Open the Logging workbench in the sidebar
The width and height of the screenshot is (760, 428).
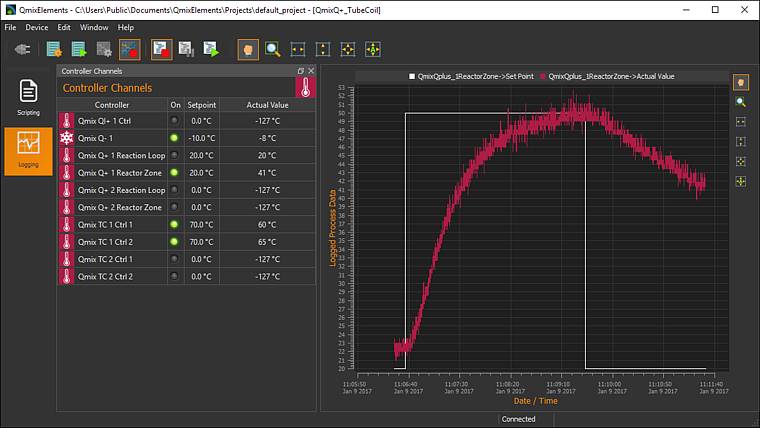(29, 151)
